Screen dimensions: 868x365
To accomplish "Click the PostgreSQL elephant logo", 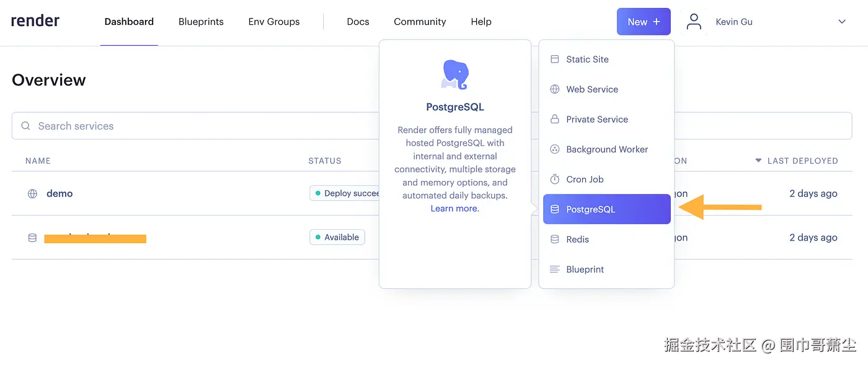I will click(454, 74).
